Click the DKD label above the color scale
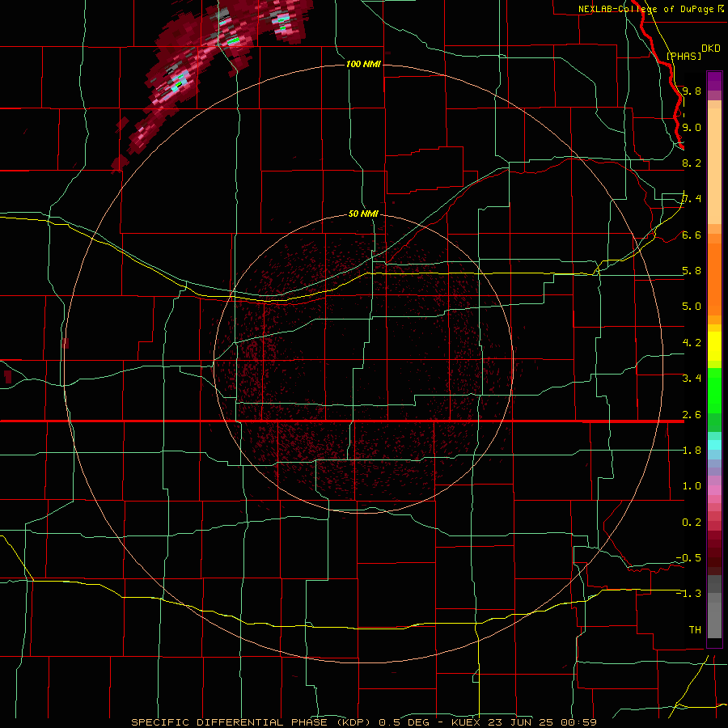Screen dimensions: 728x728 pyautogui.click(x=711, y=49)
